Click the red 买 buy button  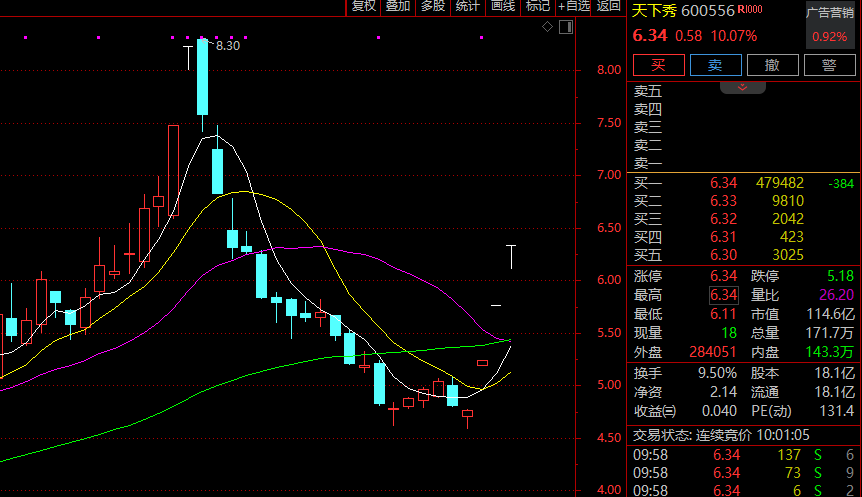659,65
